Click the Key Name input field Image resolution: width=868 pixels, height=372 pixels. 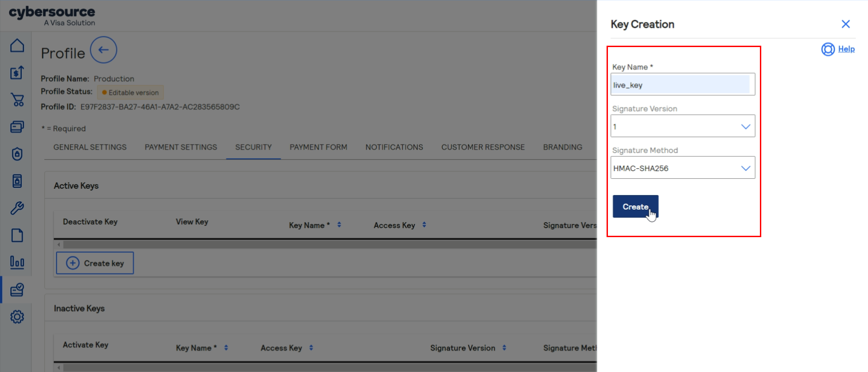681,85
